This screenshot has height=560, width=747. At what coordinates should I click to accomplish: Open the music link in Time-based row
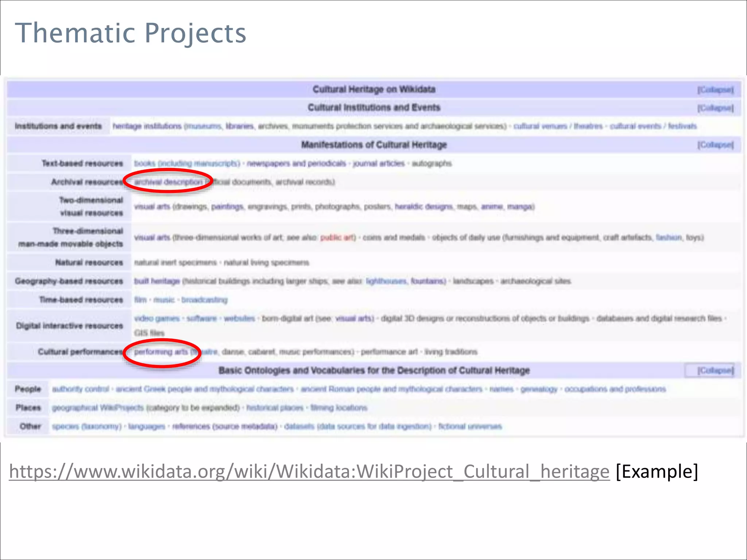point(164,300)
